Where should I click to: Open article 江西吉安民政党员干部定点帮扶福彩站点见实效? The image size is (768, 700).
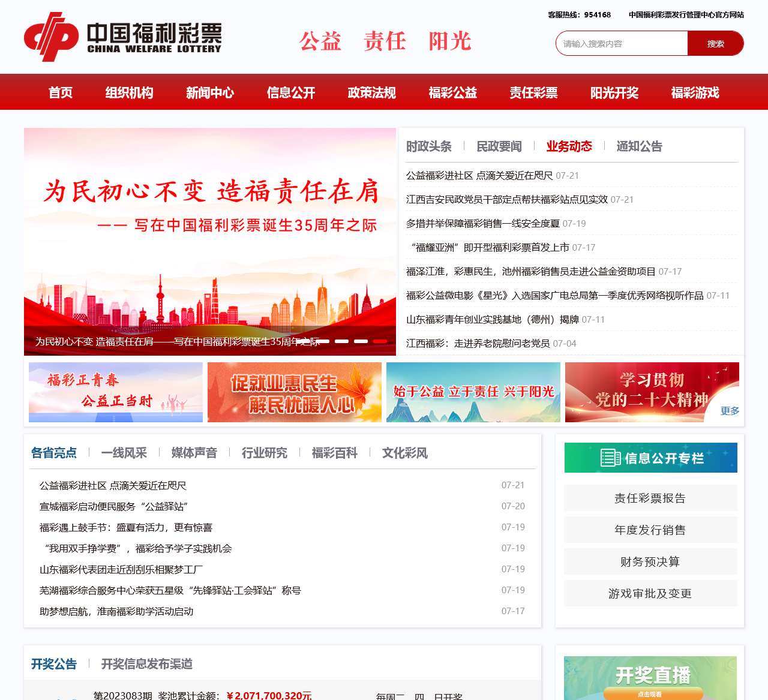507,199
